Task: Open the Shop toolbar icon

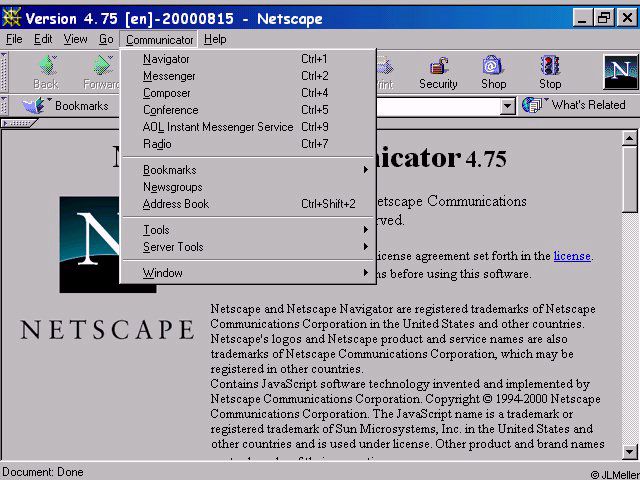Action: coord(493,65)
